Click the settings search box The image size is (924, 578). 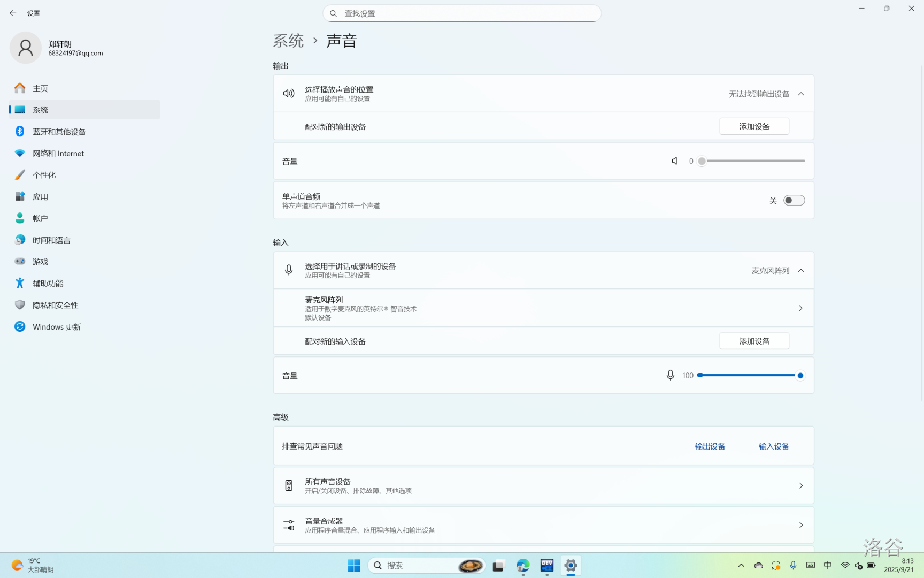point(462,13)
